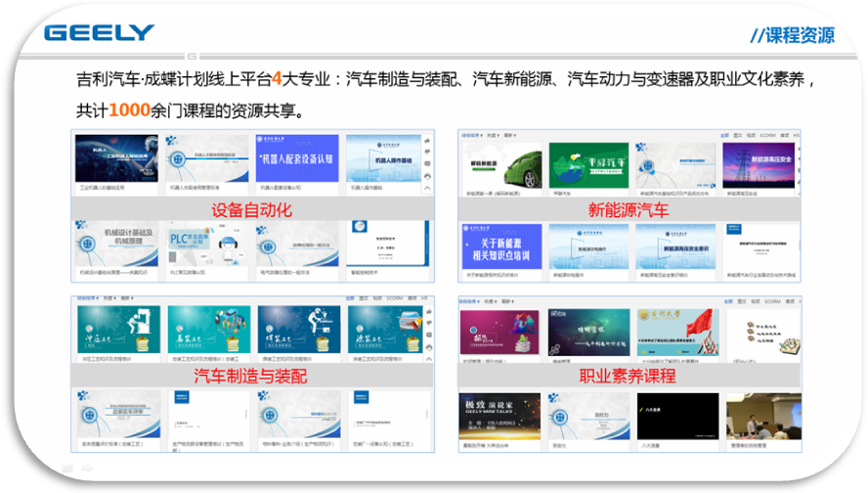Open the meeting-room photo course thumbnail

click(764, 417)
